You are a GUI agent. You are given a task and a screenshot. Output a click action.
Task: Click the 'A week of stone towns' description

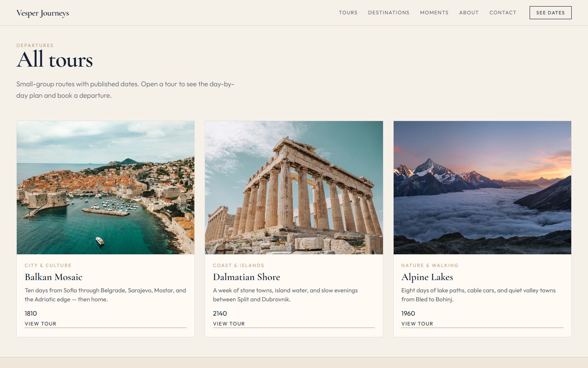[285, 295]
